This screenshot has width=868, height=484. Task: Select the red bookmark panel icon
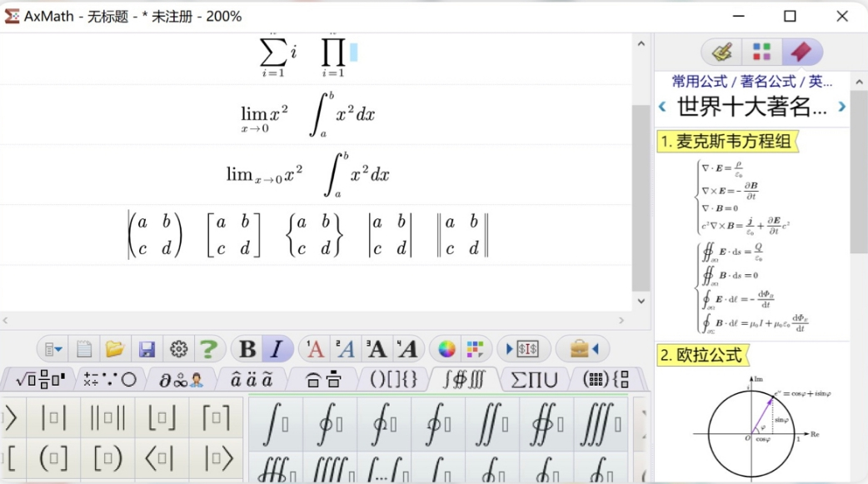pos(801,52)
